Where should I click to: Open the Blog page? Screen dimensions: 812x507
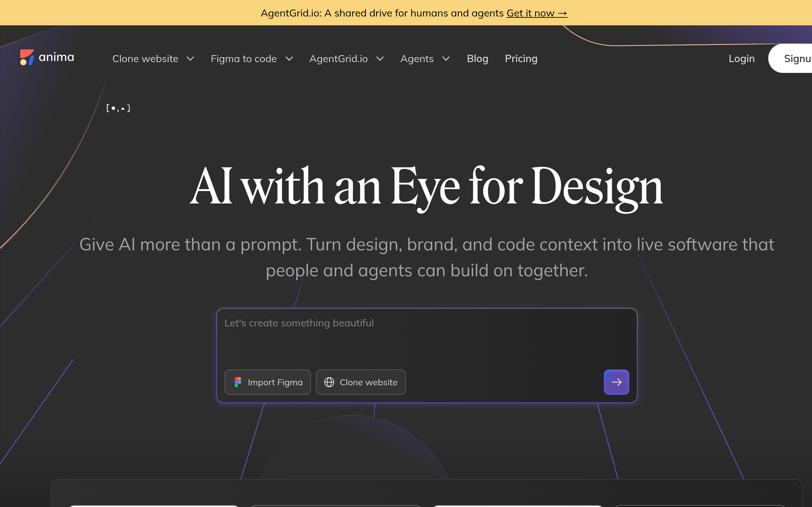pos(477,59)
